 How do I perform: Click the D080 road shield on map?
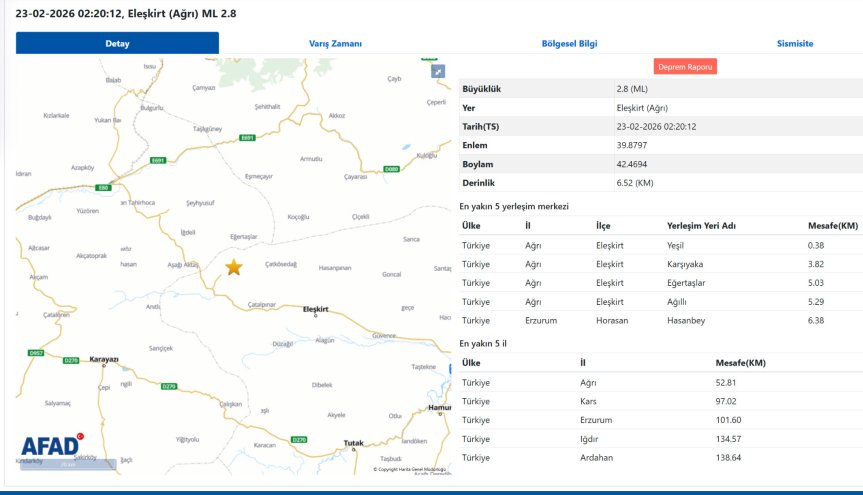(x=391, y=169)
